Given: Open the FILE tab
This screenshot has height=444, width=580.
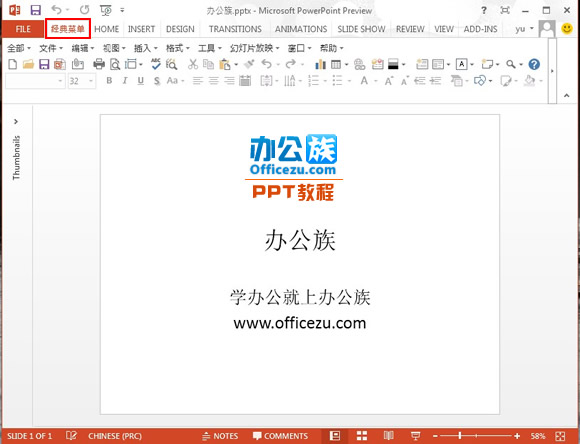Looking at the screenshot, I should (x=23, y=29).
